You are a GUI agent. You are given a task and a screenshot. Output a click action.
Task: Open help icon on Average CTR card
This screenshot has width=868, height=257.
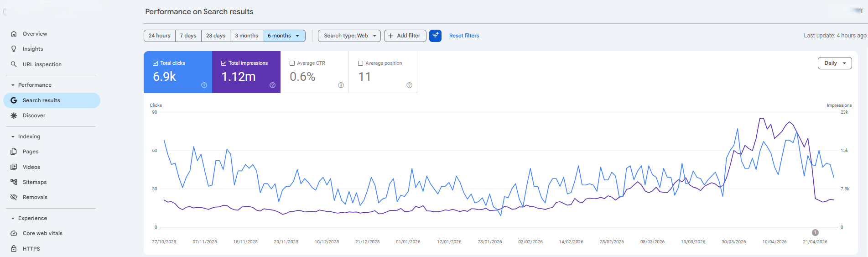(341, 85)
